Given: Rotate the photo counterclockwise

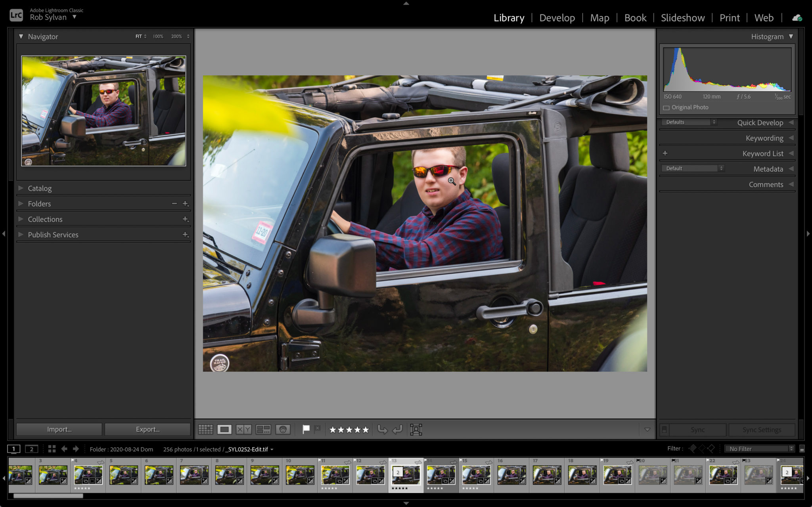Looking at the screenshot, I should point(383,429).
